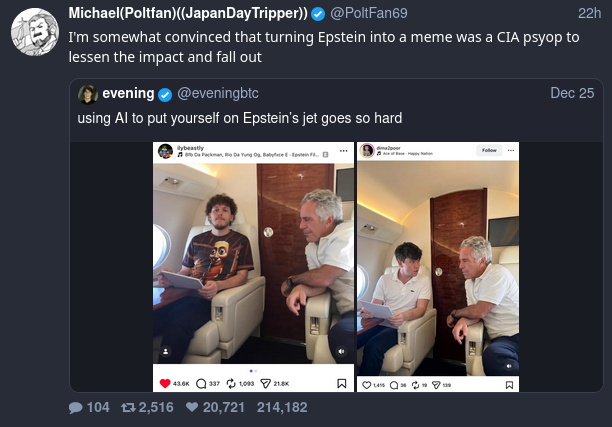Like the tweet with 20,721 likes
This screenshot has width=612, height=427.
194,407
